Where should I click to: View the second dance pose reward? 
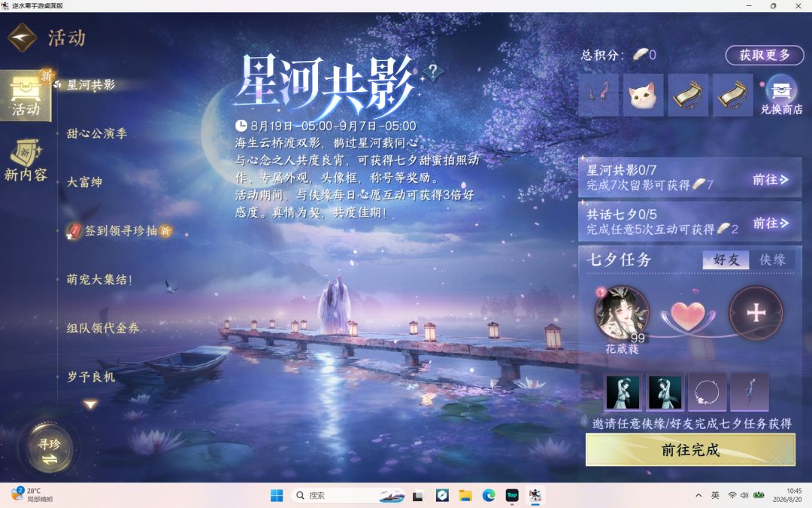pyautogui.click(x=665, y=391)
